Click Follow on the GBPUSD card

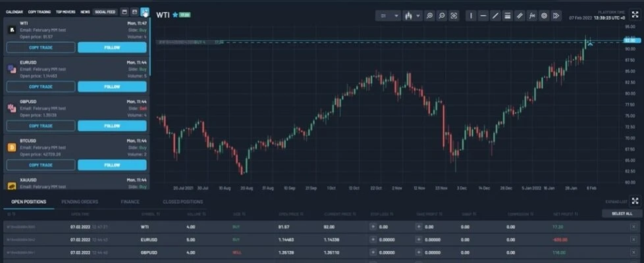tap(112, 126)
